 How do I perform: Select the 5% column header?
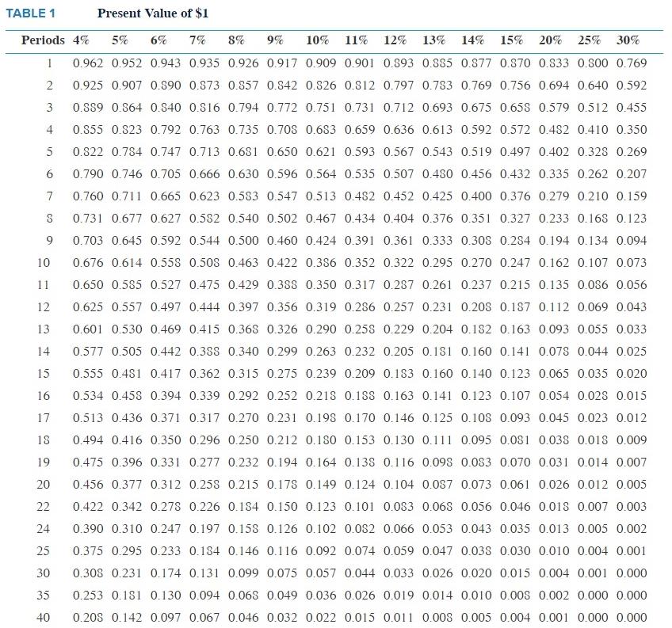tap(120, 40)
